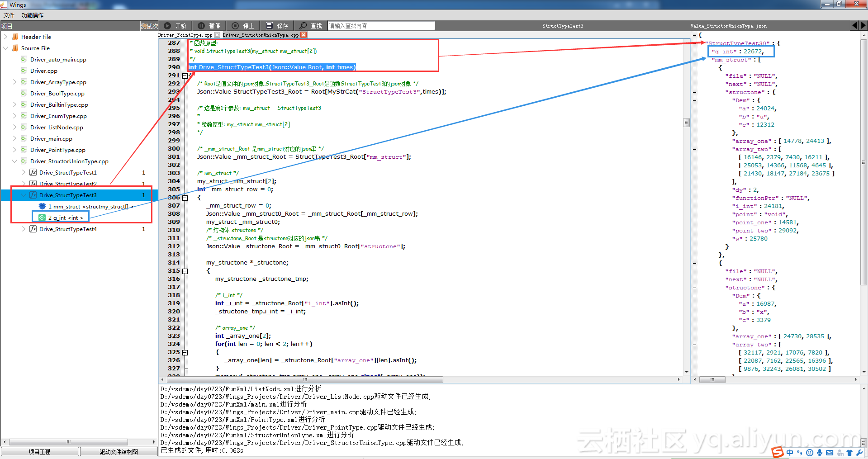
Task: Click the IME user account icon
Action: 840,453
